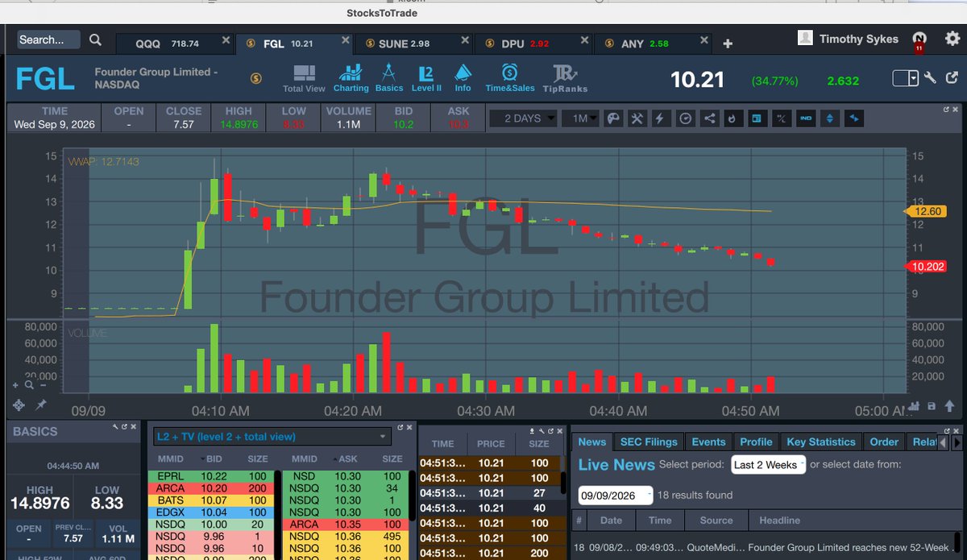Open the Info panel icon
This screenshot has height=560, width=967.
click(x=463, y=79)
